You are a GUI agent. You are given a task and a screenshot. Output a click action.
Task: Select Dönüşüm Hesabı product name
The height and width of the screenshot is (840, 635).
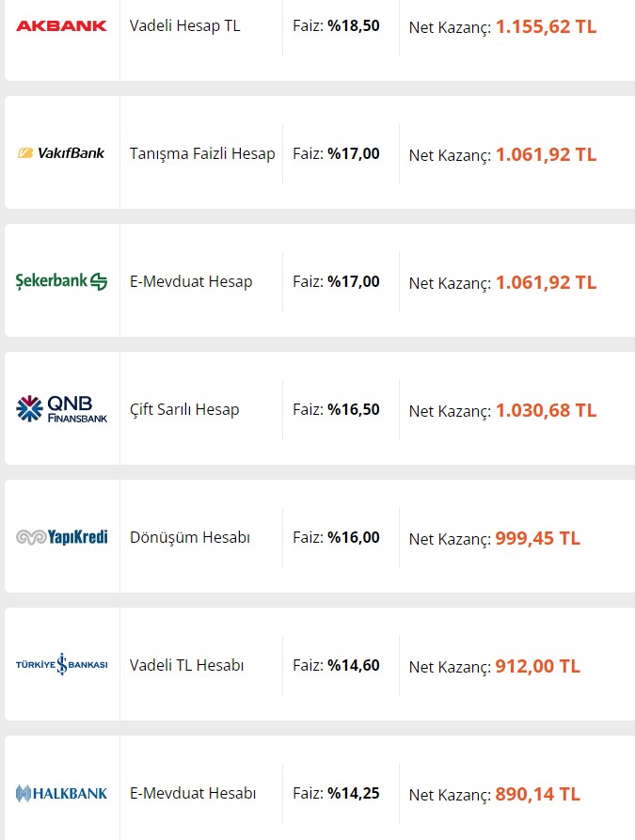coord(190,537)
